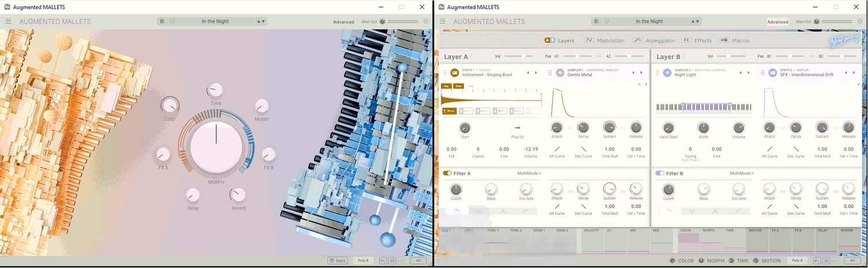Open In the Night preset name, left window

click(215, 21)
